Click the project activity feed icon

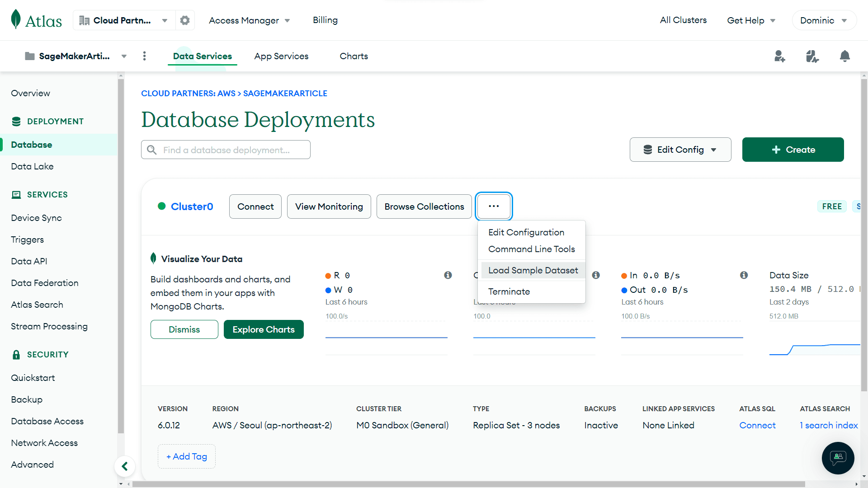click(x=812, y=56)
